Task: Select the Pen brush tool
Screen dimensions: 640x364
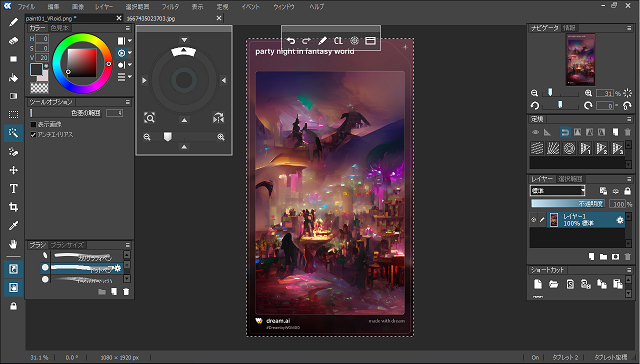Action: (x=13, y=22)
